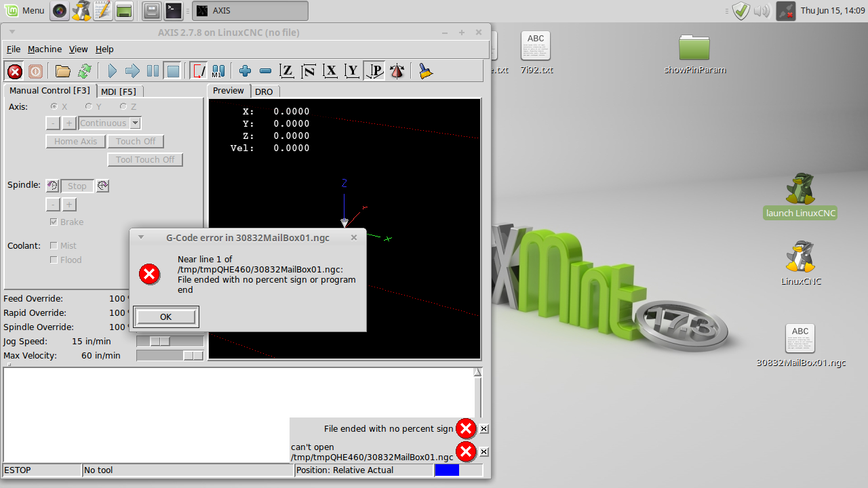
Task: Open the AXIS window menu arrow
Action: pos(12,32)
